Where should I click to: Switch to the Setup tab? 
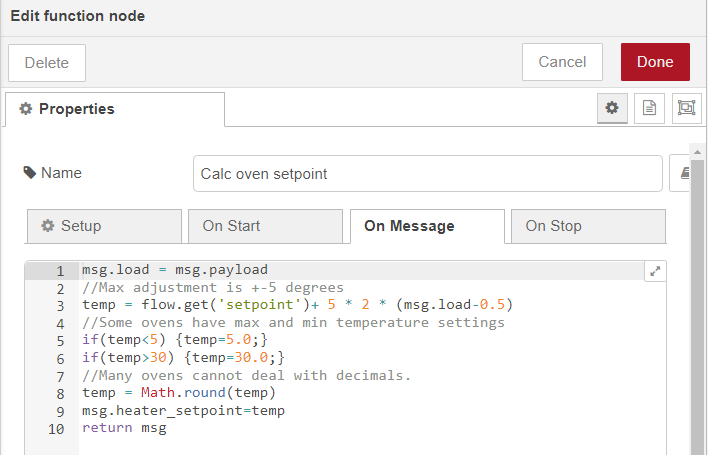[x=104, y=226]
